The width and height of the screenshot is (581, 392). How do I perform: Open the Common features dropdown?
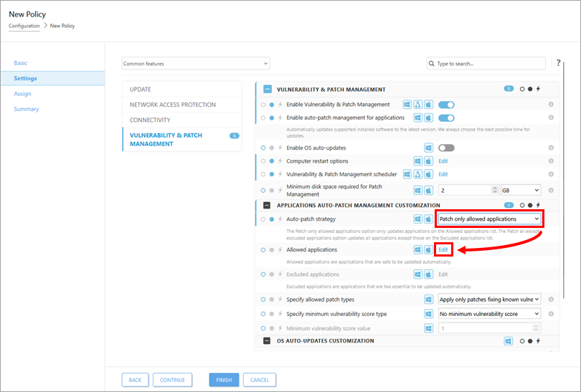[196, 64]
